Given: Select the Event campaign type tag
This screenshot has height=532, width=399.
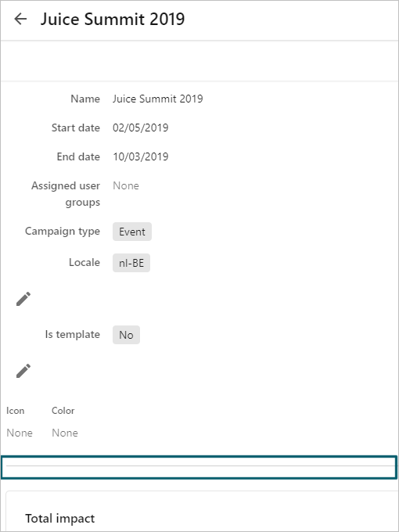Looking at the screenshot, I should pyautogui.click(x=132, y=232).
